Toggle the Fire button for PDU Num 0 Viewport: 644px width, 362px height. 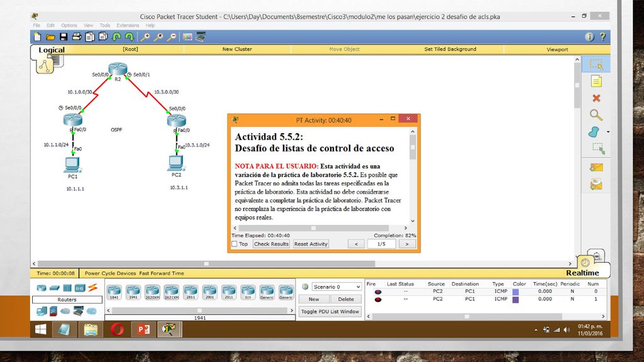(x=378, y=292)
